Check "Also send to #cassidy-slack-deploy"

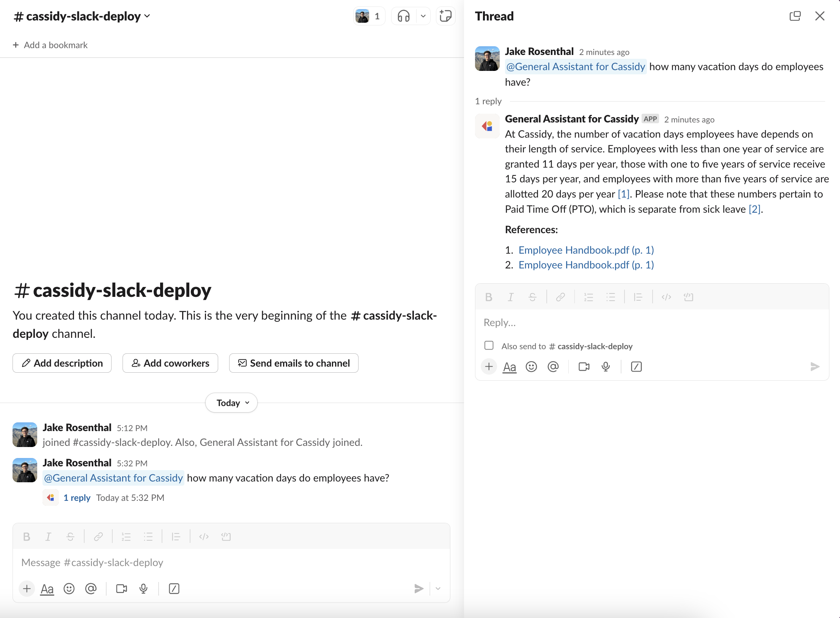(x=489, y=345)
